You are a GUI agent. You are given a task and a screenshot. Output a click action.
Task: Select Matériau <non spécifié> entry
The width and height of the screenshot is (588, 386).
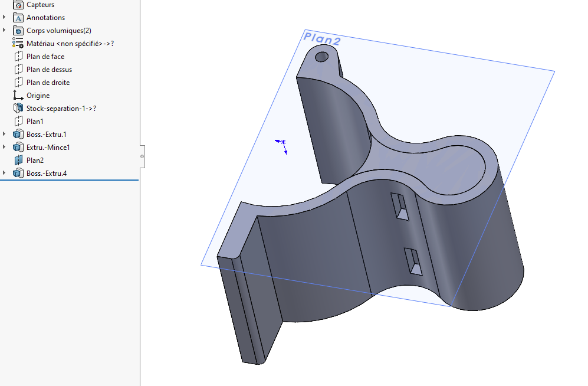click(70, 44)
